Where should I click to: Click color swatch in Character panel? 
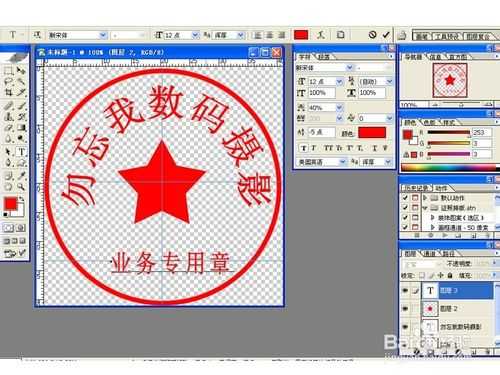point(372,132)
